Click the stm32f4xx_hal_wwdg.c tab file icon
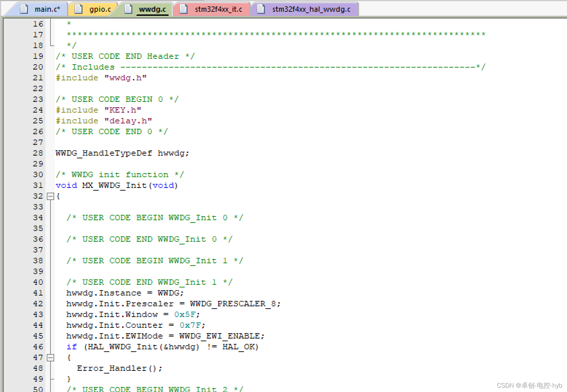The height and width of the screenshot is (392, 567). point(261,9)
